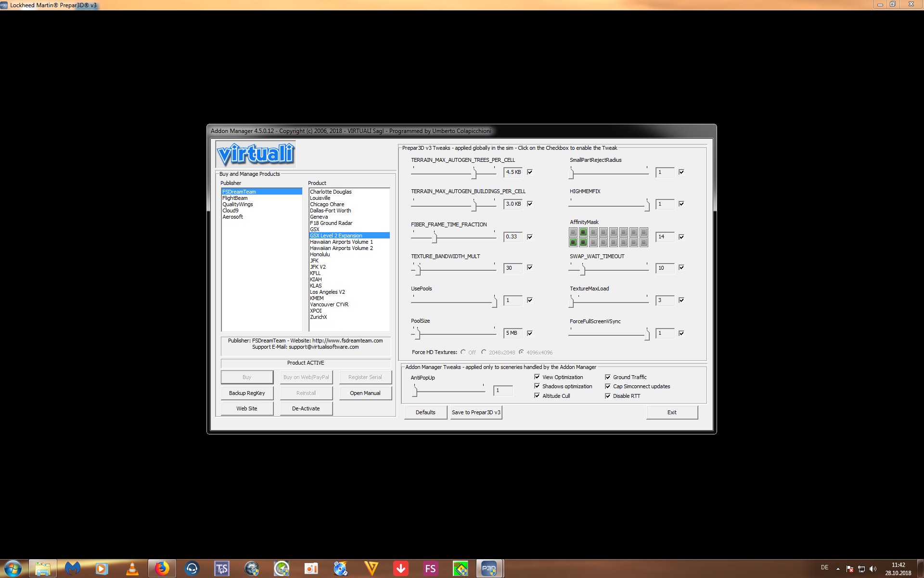Image resolution: width=924 pixels, height=578 pixels.
Task: Select Chicago Ohare in Product list
Action: pos(327,204)
